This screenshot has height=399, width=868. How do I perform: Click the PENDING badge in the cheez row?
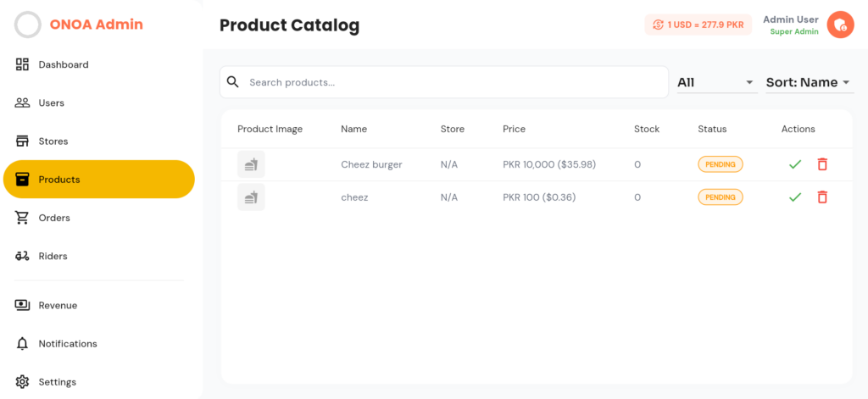[721, 197]
